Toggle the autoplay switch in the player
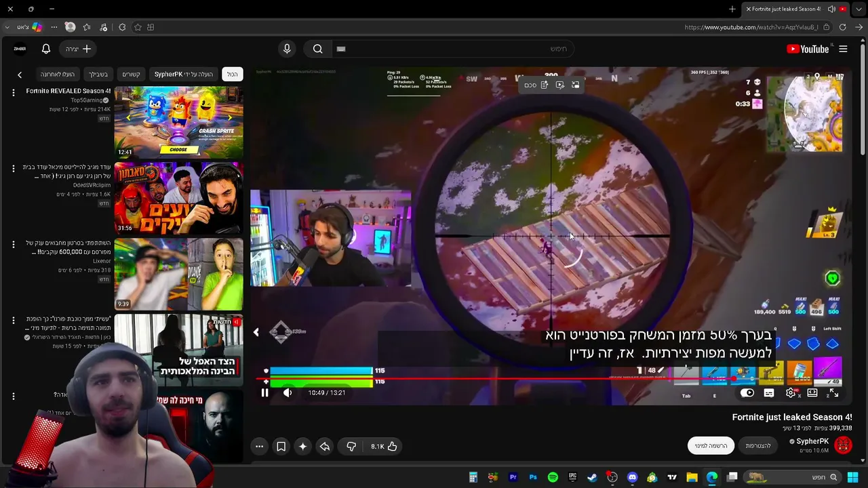 click(x=747, y=393)
